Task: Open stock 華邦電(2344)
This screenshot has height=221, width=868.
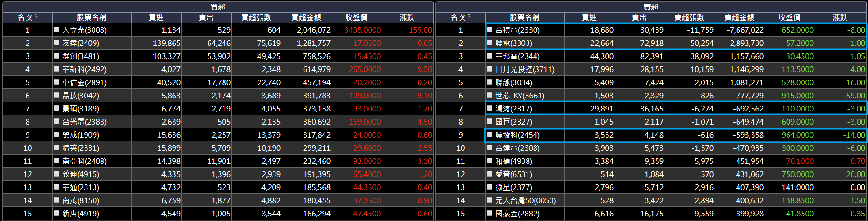Action: click(517, 56)
